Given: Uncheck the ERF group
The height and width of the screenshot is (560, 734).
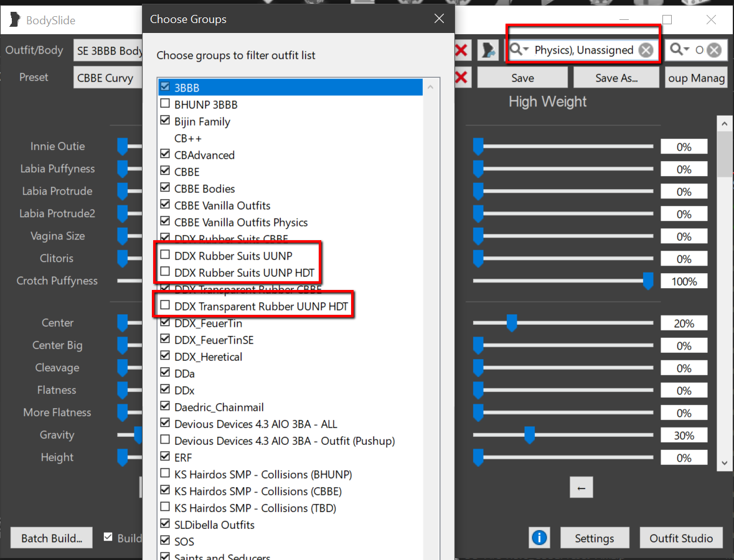Looking at the screenshot, I should [x=165, y=457].
